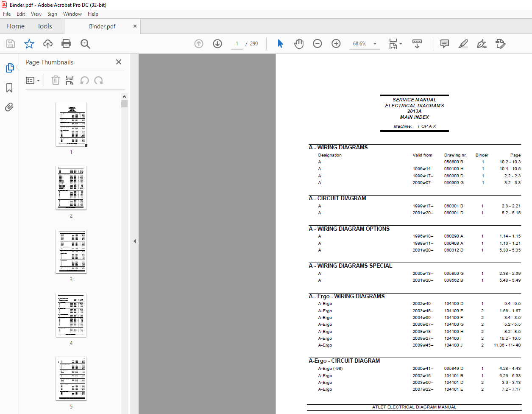Click 'A - Ergo - WIRING DIAGRAMS' heading

tap(347, 296)
